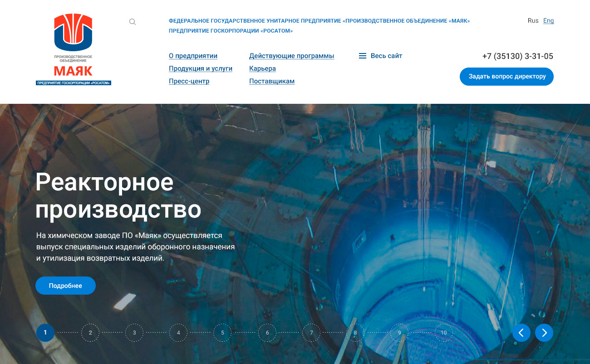590x364 pixels.
Task: Click the search magnifier icon
Action: tap(133, 22)
